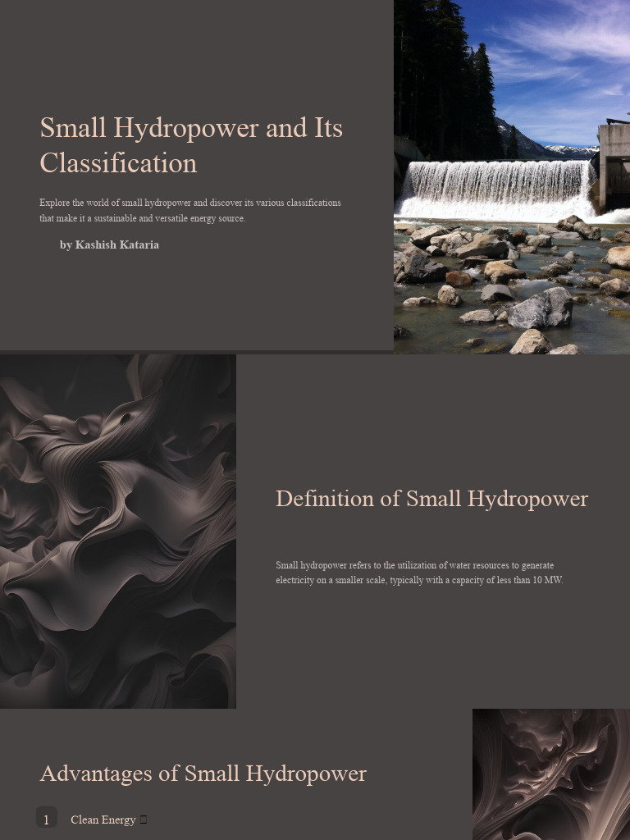Select the 'Small hydropower refers to the utilization' paragraph
The image size is (630, 840).
[x=419, y=573]
